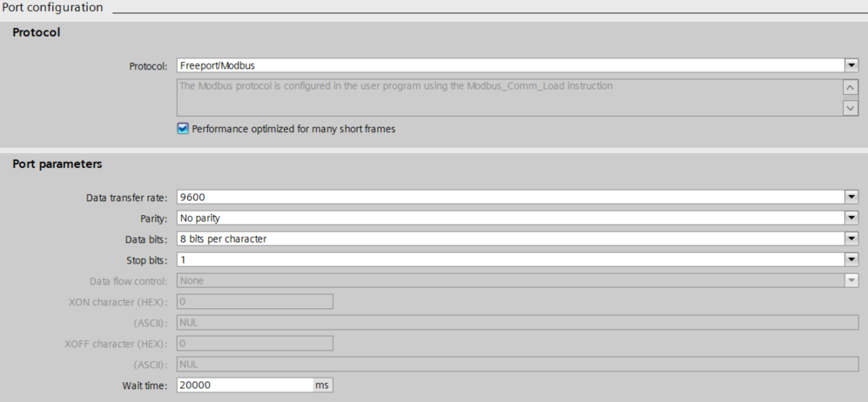The image size is (868, 402).
Task: Click the disabled Data flow control dropdown arrow
Action: (851, 281)
